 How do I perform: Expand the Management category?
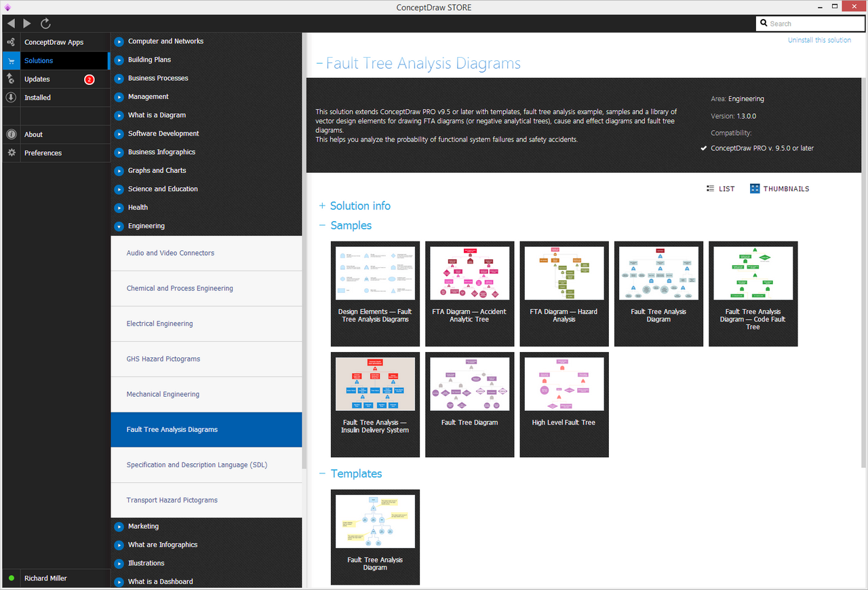pos(119,97)
